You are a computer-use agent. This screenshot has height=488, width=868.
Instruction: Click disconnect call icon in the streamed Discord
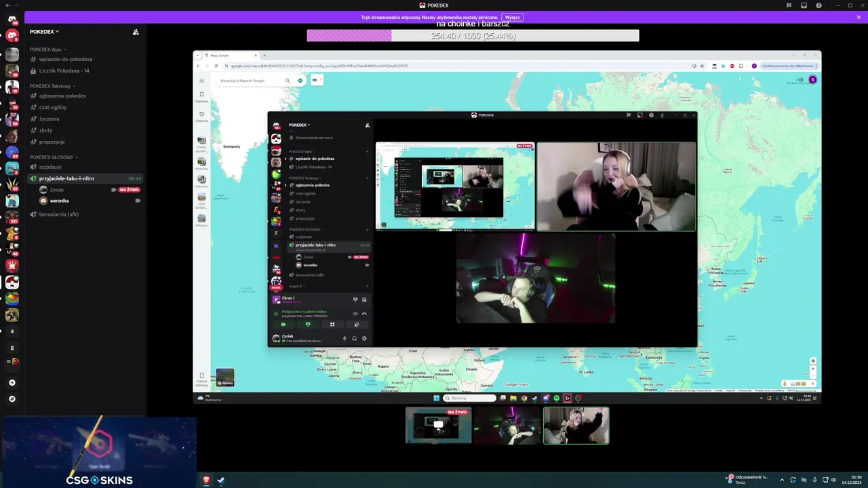pos(364,314)
